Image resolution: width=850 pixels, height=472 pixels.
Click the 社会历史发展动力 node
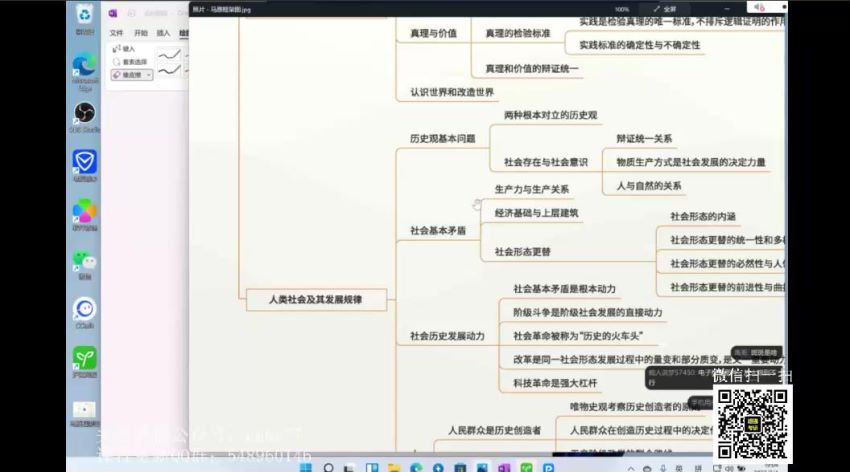pyautogui.click(x=447, y=336)
